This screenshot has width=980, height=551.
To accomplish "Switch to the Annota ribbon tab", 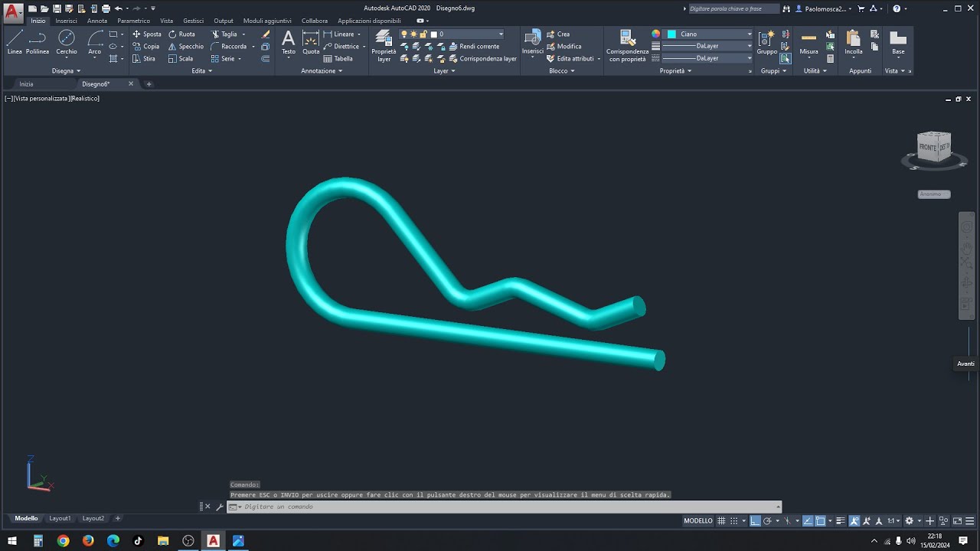I will coord(97,21).
